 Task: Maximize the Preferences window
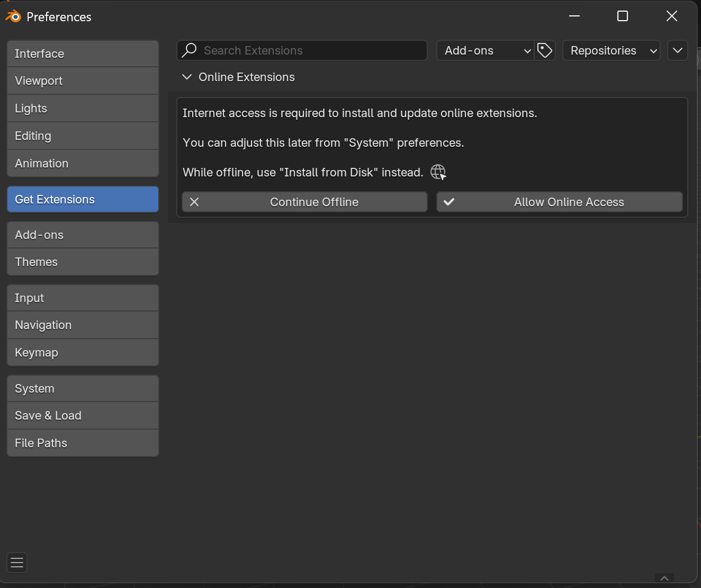623,16
